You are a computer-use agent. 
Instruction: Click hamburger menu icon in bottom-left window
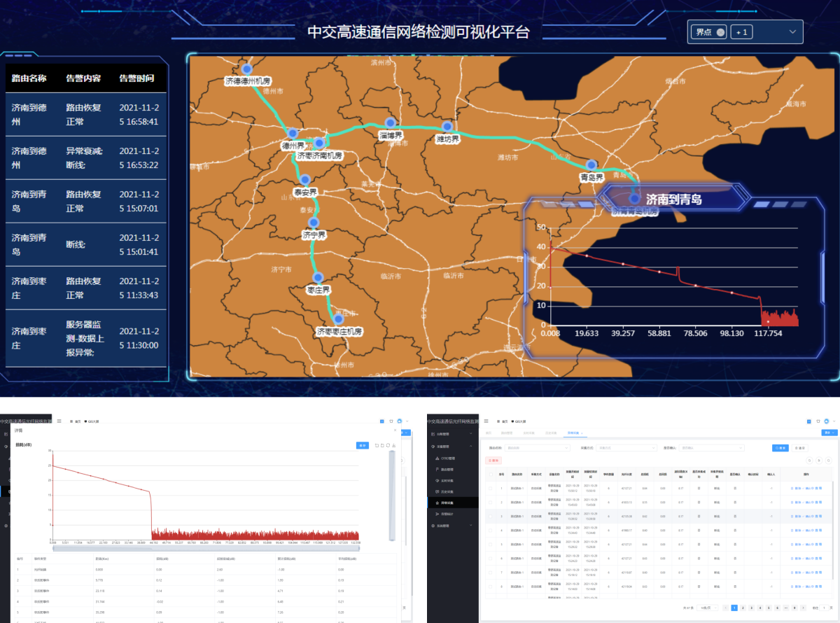[x=59, y=421]
